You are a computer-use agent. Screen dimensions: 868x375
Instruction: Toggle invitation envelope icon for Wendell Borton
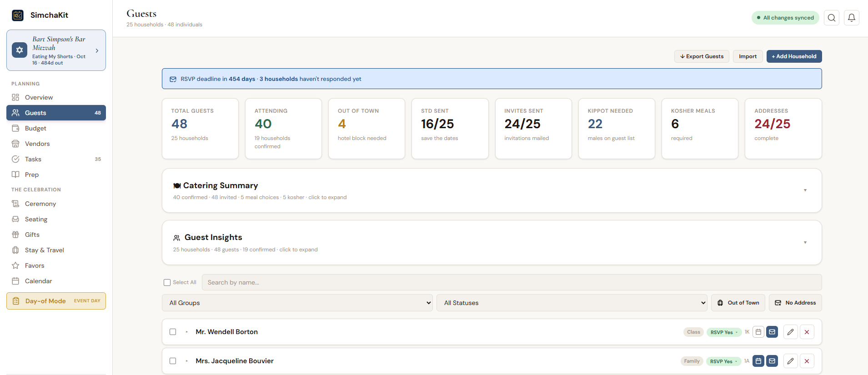[772, 332]
